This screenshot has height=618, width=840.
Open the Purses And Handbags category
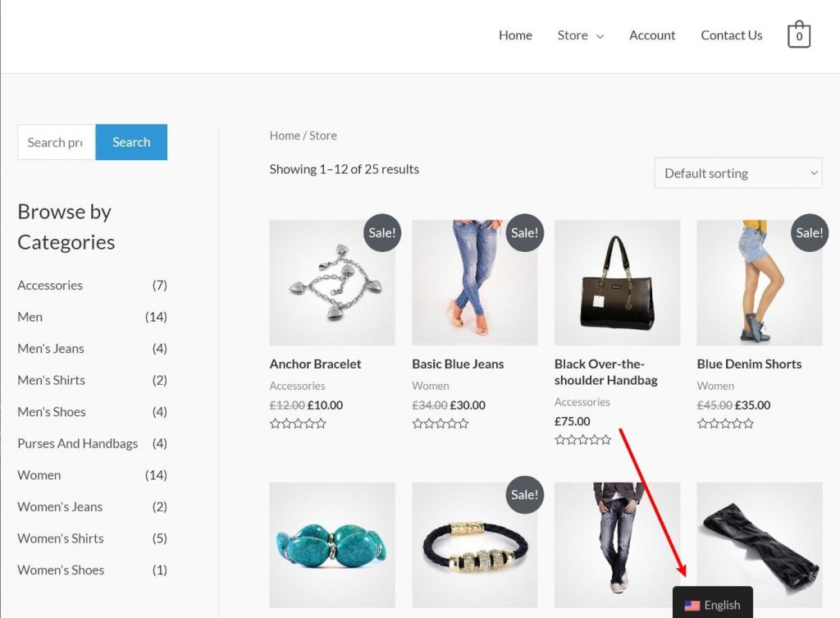click(x=78, y=443)
